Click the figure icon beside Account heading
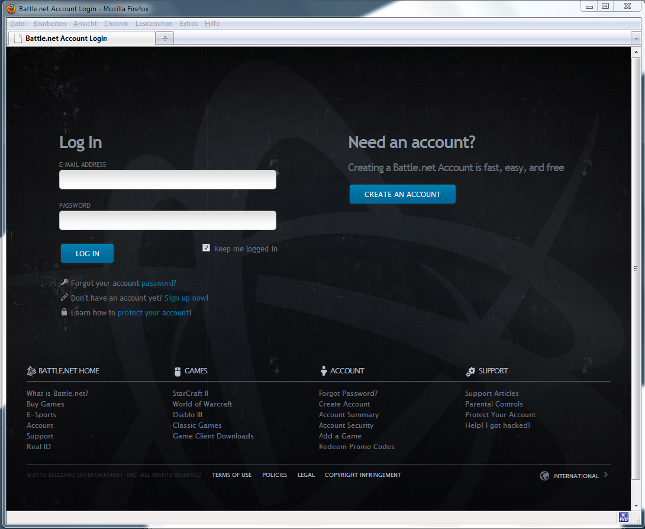Viewport: 645px width, 529px height. click(x=324, y=371)
